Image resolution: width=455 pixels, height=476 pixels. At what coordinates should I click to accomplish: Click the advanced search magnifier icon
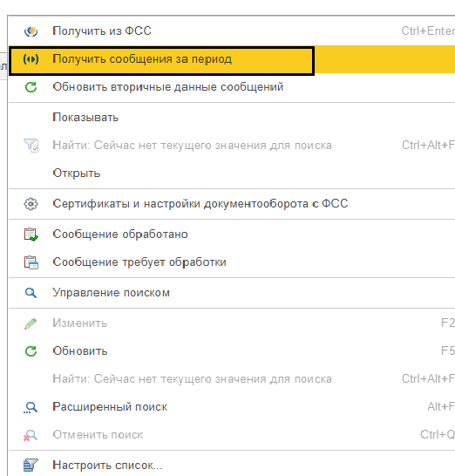(x=31, y=407)
